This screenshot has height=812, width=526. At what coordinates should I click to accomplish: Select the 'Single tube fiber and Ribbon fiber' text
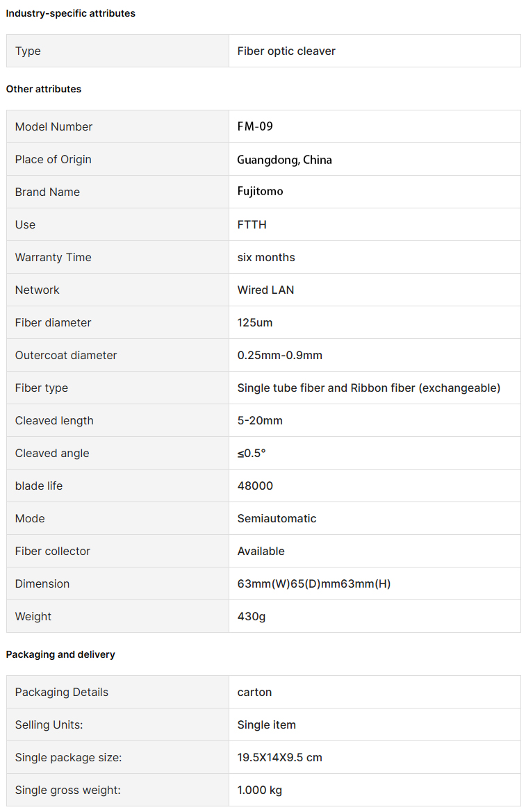pyautogui.click(x=326, y=388)
